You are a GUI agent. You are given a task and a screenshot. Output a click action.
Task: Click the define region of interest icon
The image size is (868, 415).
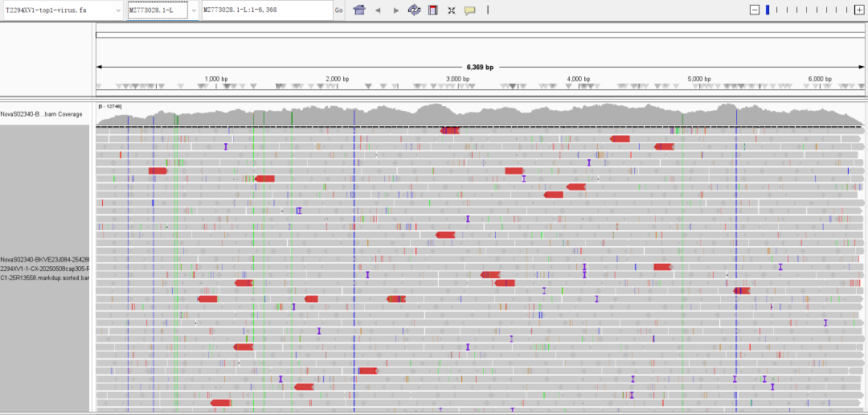(433, 10)
